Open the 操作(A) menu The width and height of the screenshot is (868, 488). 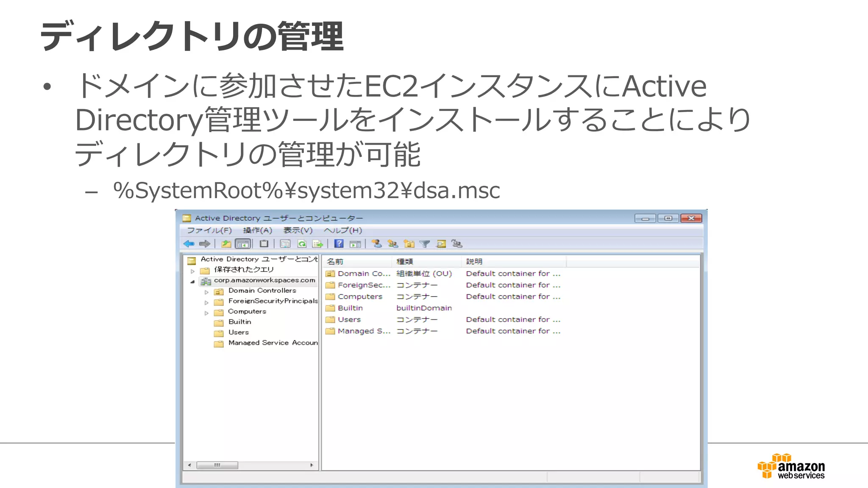(x=257, y=230)
